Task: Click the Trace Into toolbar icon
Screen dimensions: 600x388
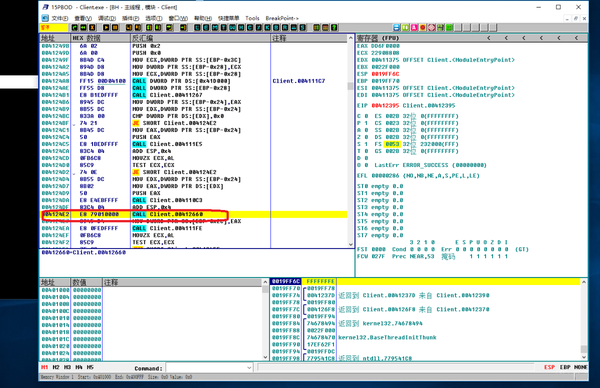Action: (149, 28)
